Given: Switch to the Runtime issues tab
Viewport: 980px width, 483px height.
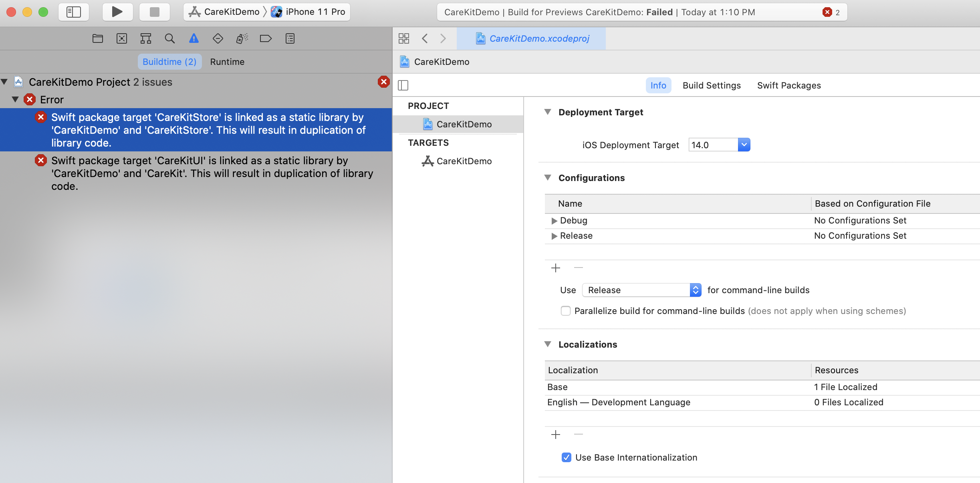Looking at the screenshot, I should [x=227, y=62].
